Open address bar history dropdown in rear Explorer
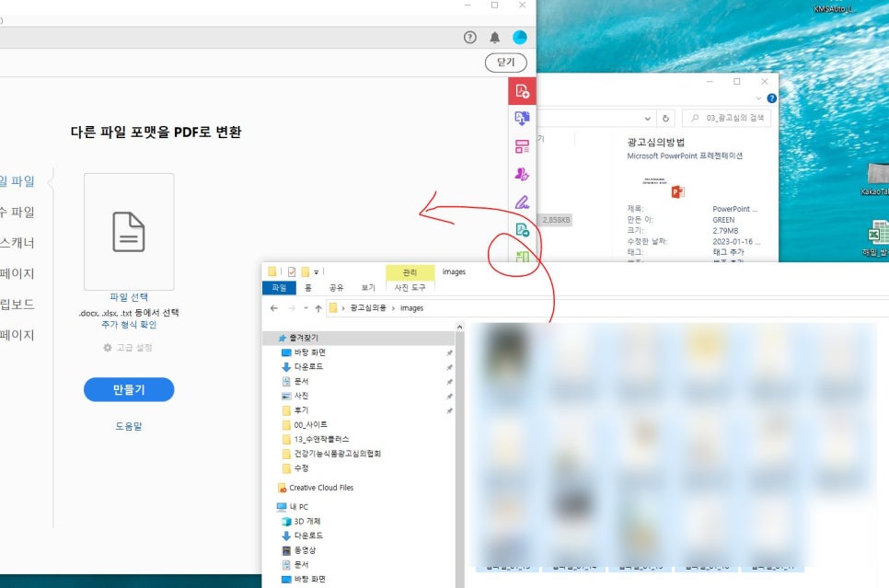 (648, 119)
